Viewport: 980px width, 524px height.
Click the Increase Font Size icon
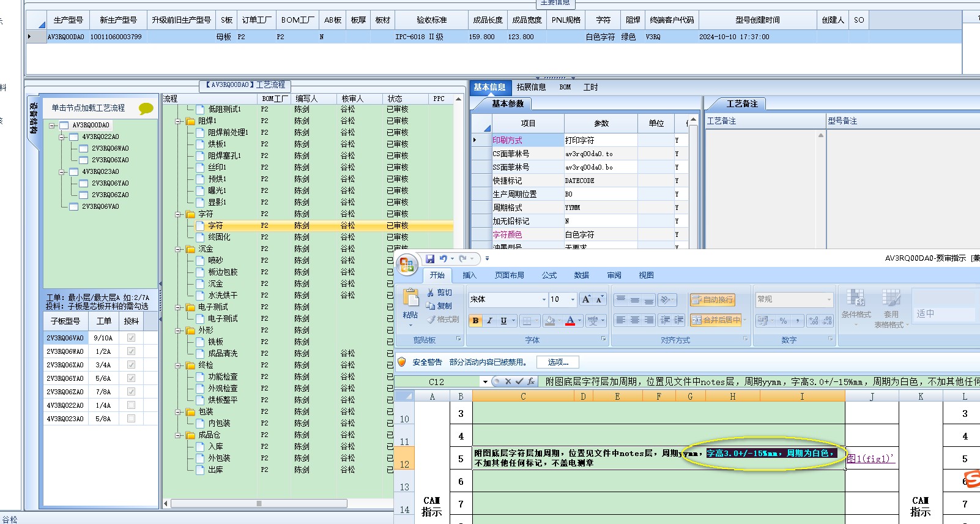coord(586,299)
